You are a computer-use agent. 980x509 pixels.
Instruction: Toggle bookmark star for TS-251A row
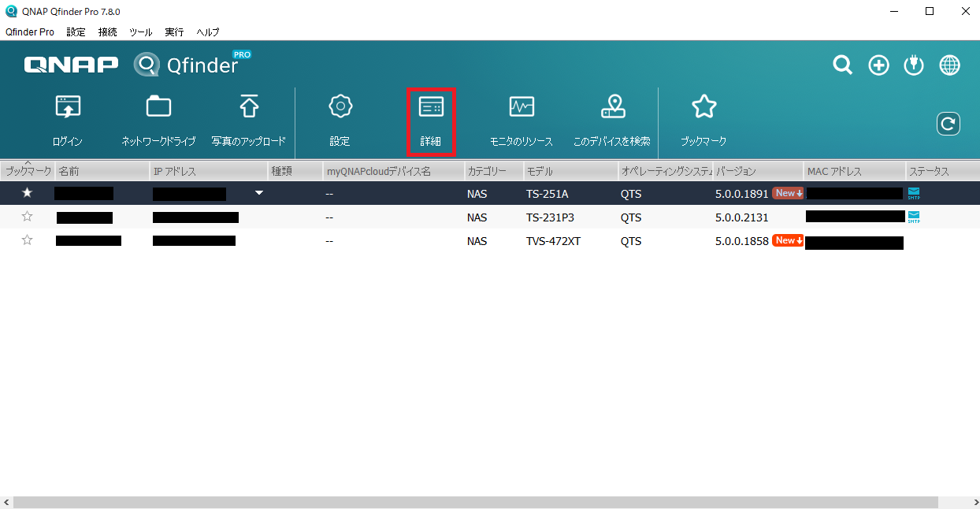[27, 193]
